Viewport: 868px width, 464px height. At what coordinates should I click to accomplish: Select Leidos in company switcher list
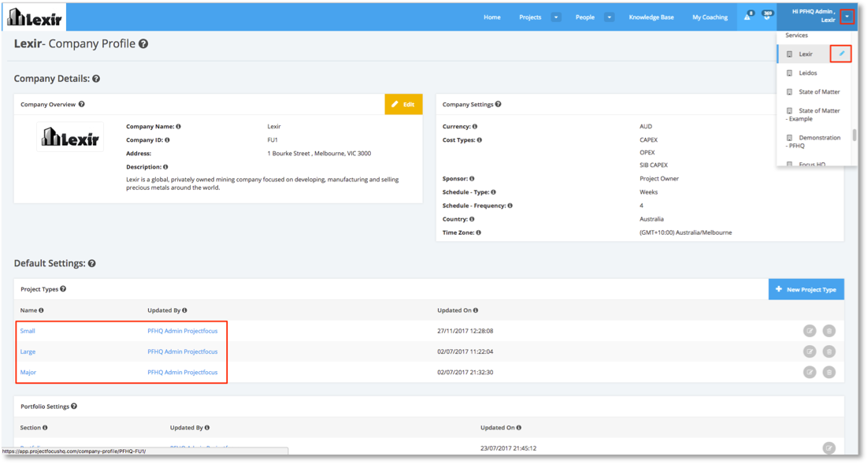[x=807, y=73]
